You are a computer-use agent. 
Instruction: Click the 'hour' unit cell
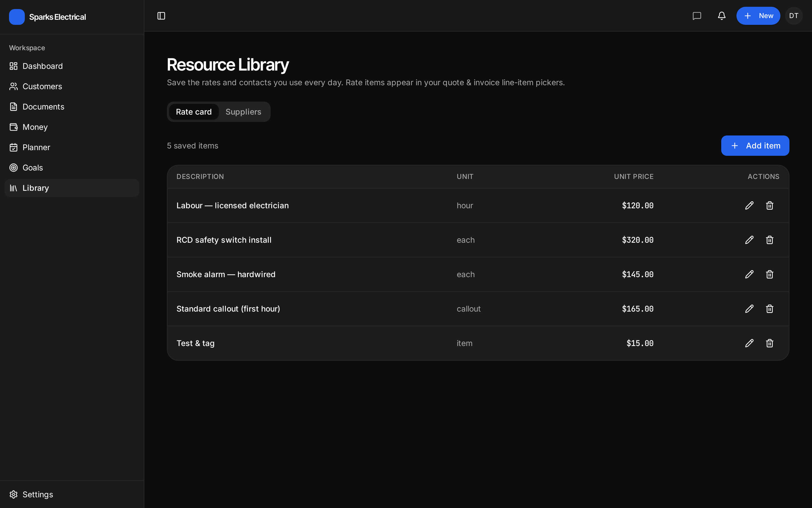pos(465,206)
